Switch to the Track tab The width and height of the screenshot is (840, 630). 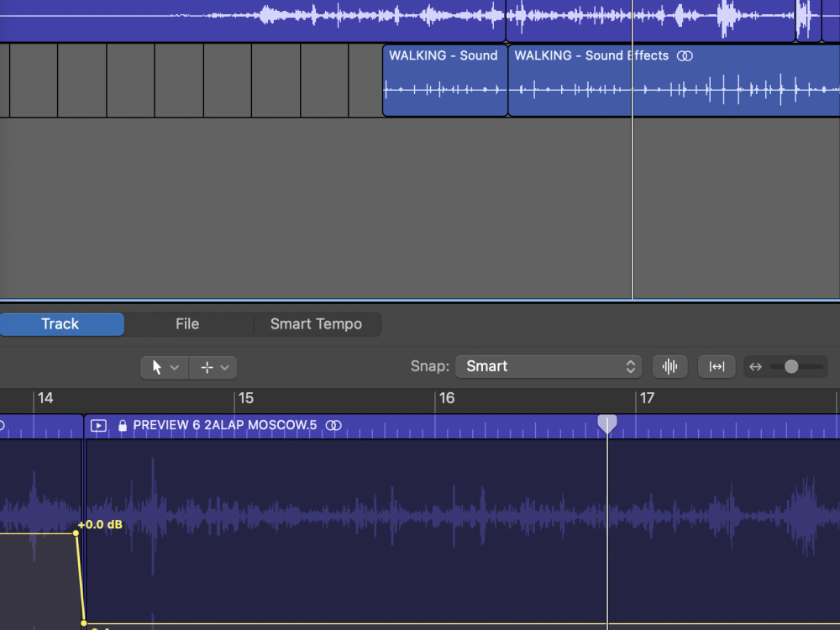point(61,324)
